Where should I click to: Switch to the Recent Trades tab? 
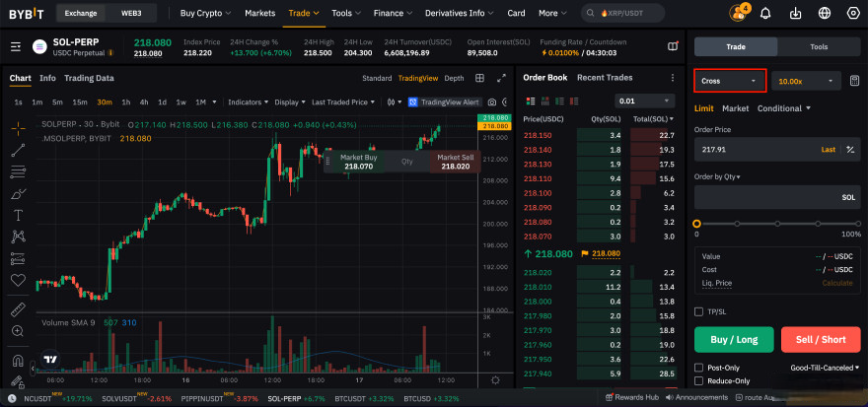pyautogui.click(x=605, y=78)
